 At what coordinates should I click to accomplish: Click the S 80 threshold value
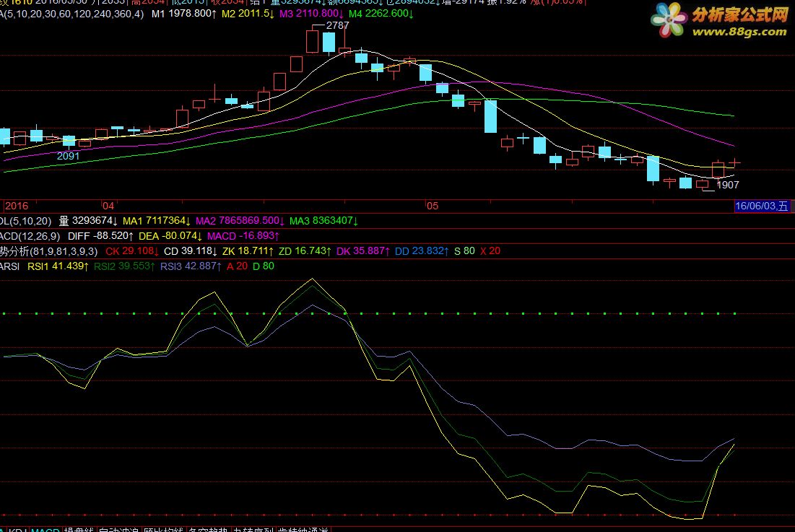tap(464, 251)
